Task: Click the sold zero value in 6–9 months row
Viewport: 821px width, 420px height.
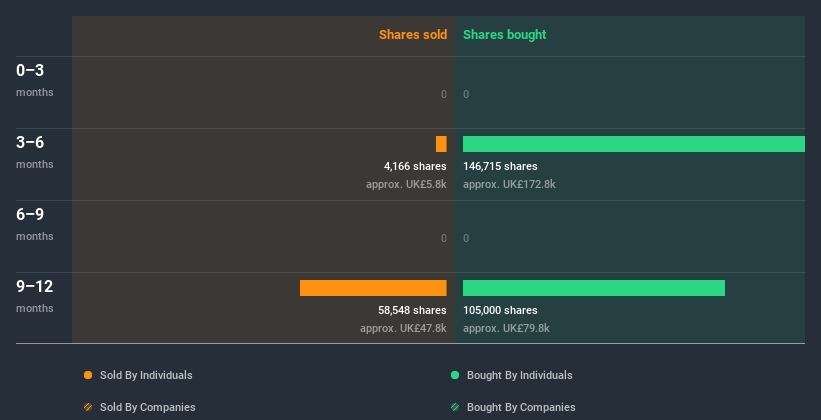Action: [444, 238]
